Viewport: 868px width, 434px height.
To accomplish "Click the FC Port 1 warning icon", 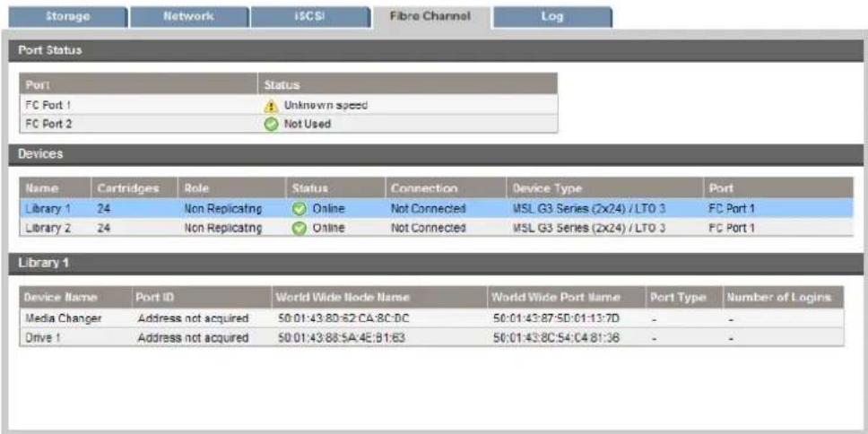I will coord(271,106).
